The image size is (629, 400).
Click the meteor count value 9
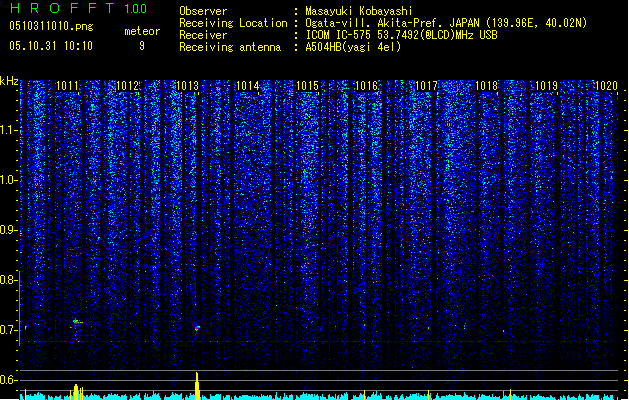point(142,46)
